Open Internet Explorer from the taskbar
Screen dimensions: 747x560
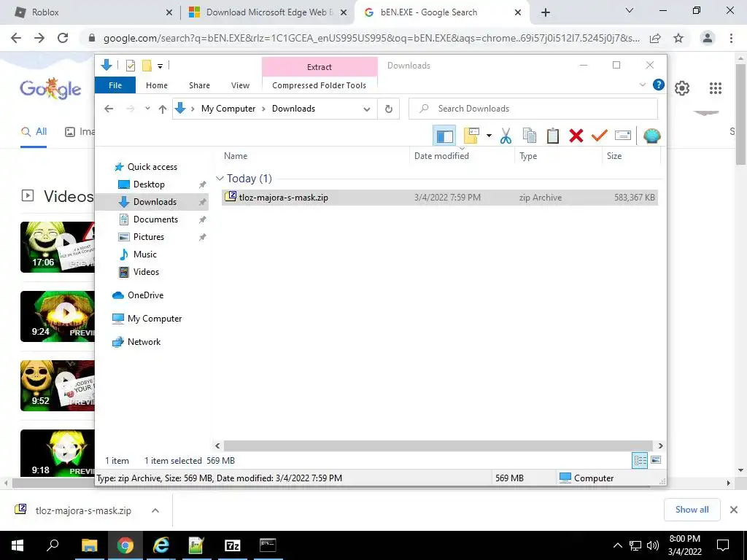click(161, 545)
